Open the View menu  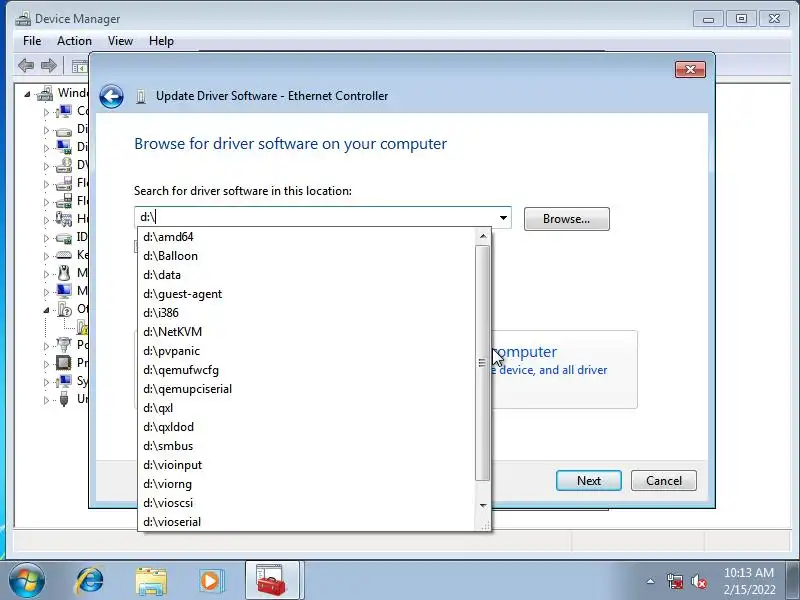(120, 41)
